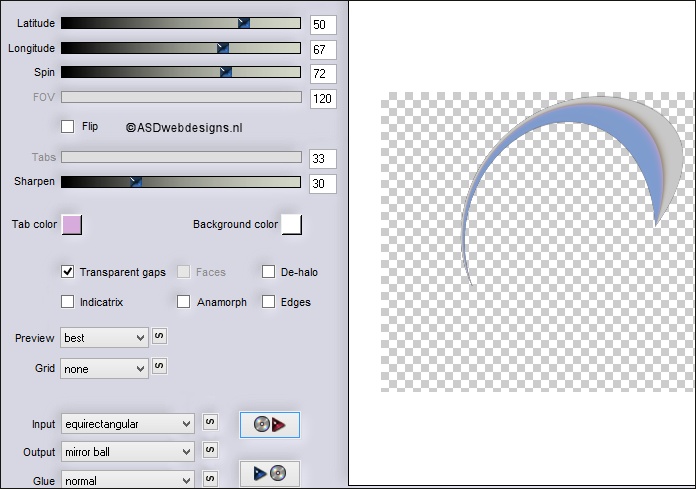
Task: Enable the Edges checkbox
Action: [268, 302]
